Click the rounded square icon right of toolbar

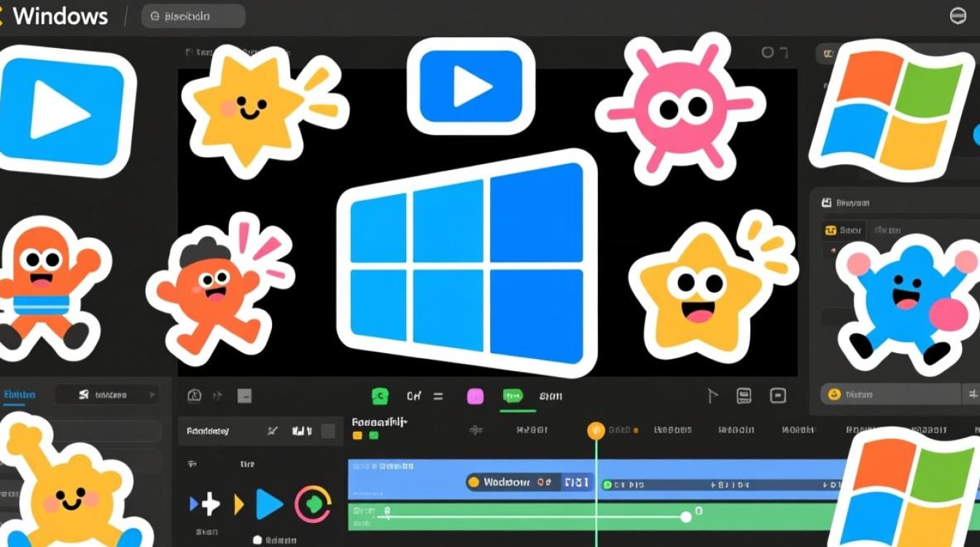point(778,396)
